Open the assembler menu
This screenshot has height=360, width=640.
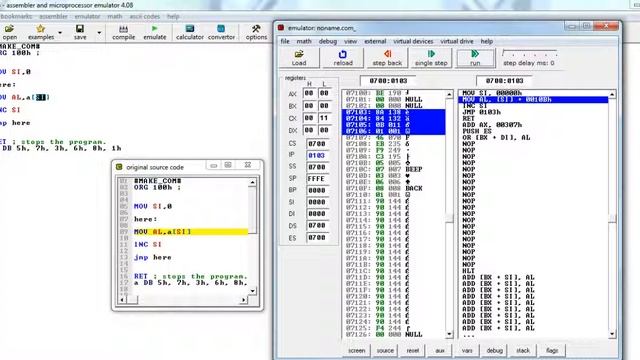53,16
